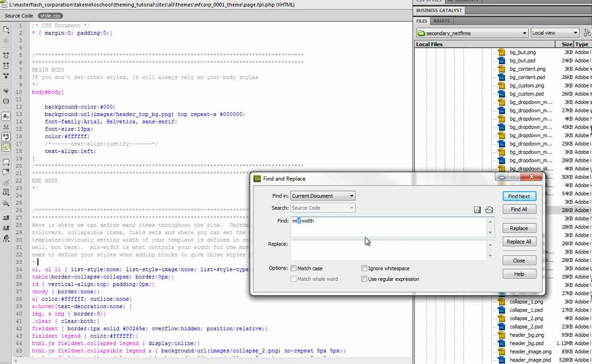Image resolution: width=592 pixels, height=364 pixels.
Task: Click Remove Comment icon
Action: 6,172
